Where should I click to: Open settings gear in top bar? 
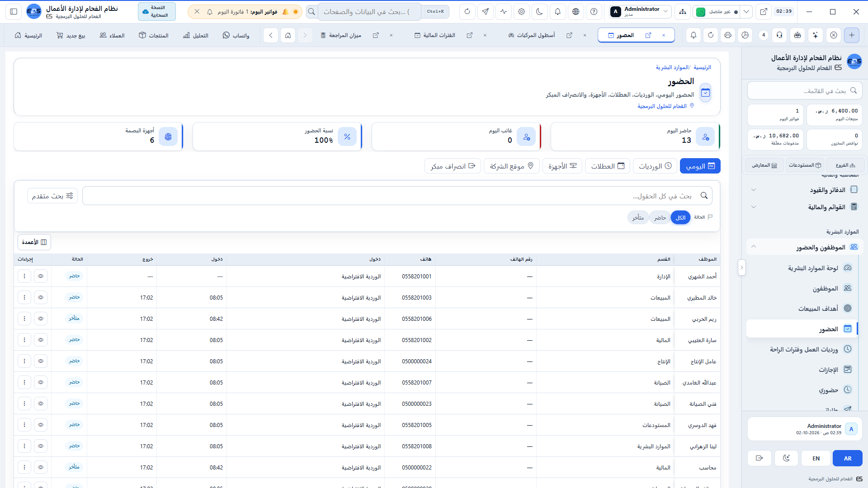pos(522,12)
